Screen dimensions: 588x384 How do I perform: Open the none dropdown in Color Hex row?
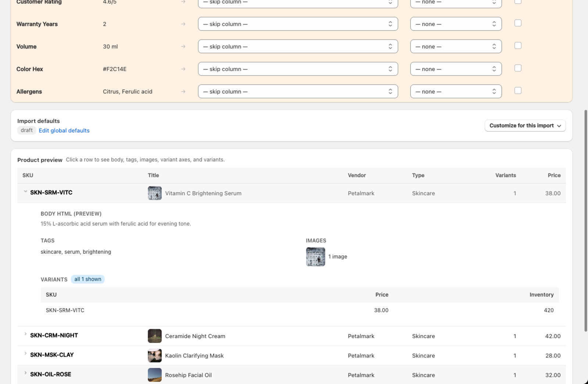(456, 69)
